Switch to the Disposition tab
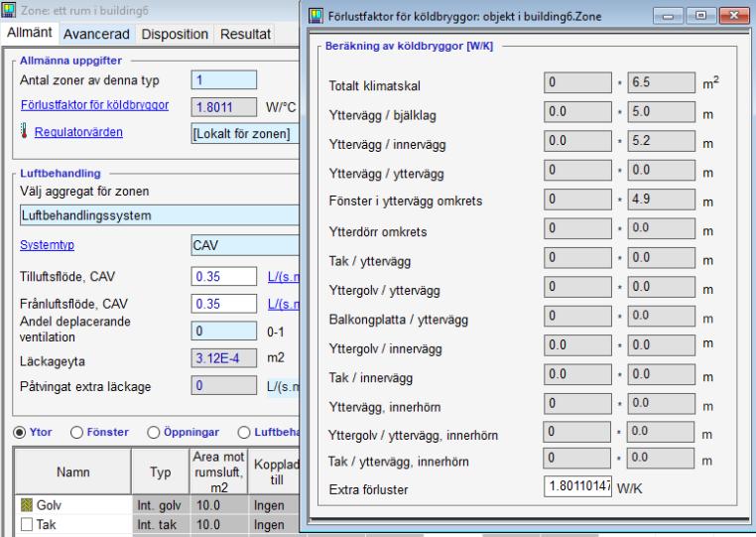This screenshot has width=756, height=537. point(175,35)
